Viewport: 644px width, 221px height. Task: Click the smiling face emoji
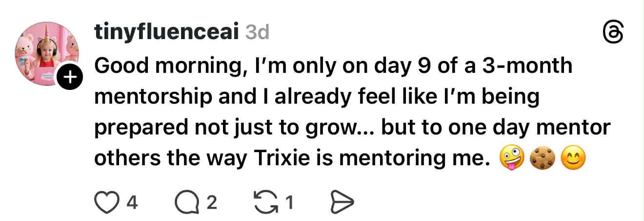click(x=572, y=159)
